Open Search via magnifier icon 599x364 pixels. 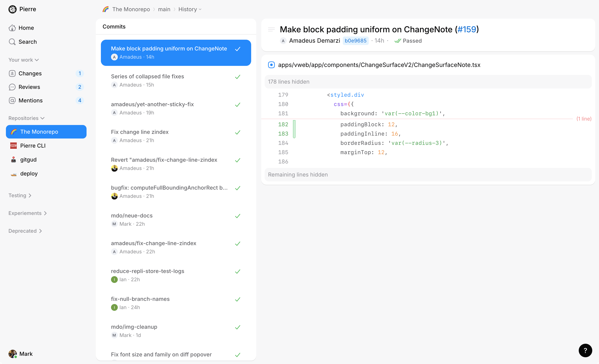pos(12,42)
